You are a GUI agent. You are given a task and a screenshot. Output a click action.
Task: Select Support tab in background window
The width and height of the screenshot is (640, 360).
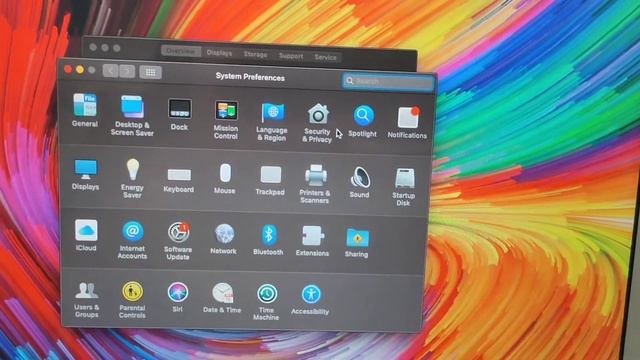click(291, 56)
